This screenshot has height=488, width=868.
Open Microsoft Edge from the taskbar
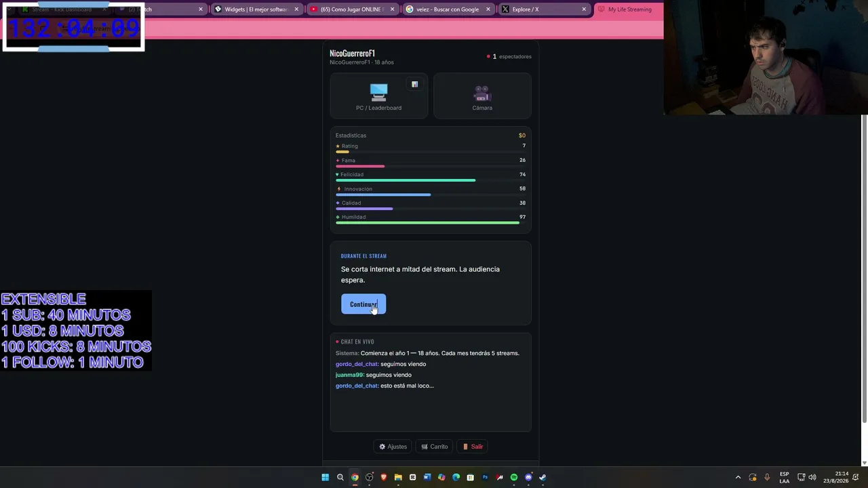[456, 477]
